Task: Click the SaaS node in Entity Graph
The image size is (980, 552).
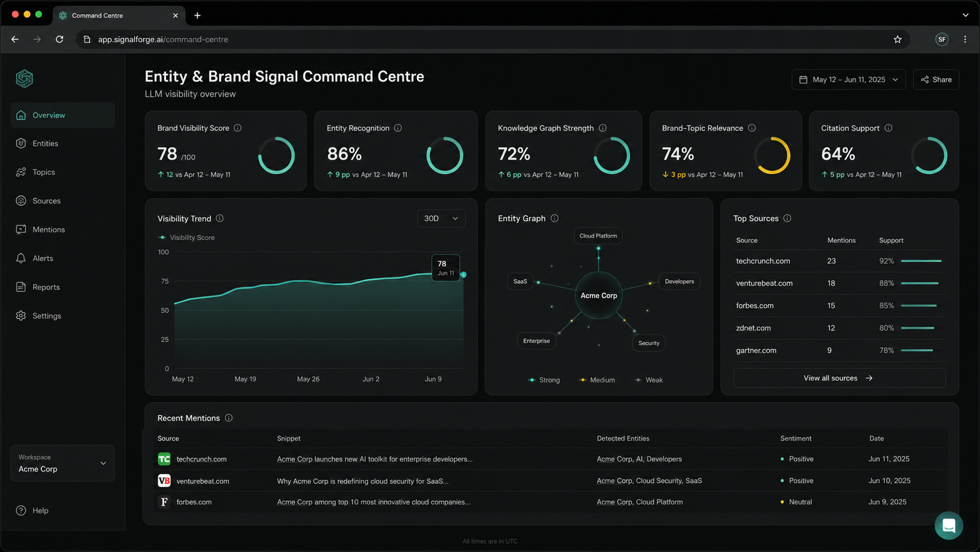Action: pyautogui.click(x=520, y=282)
